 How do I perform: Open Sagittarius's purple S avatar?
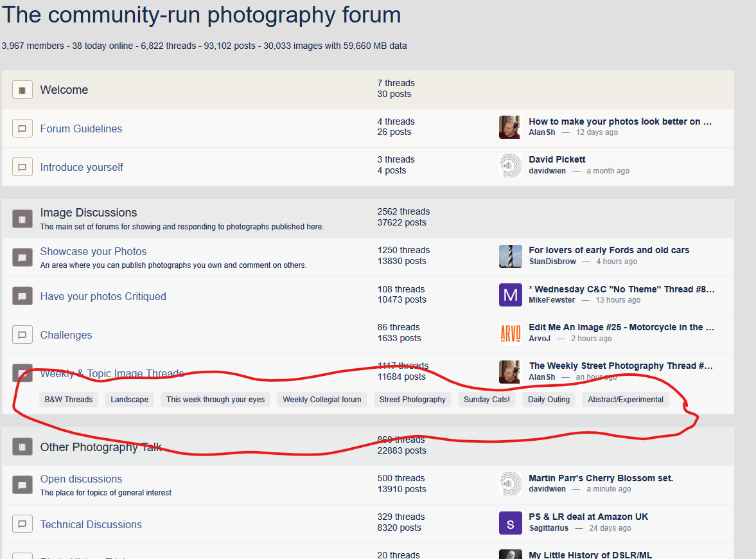[x=510, y=523]
